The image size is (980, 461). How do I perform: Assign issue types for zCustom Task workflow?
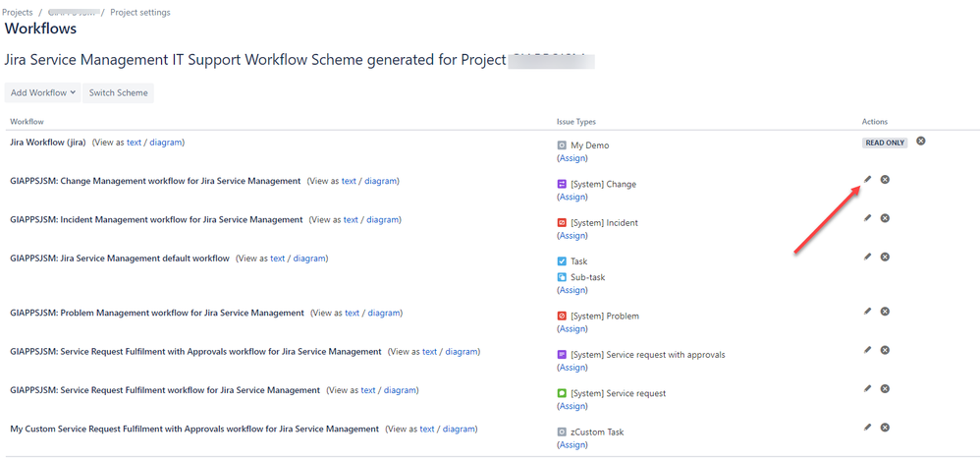click(572, 445)
